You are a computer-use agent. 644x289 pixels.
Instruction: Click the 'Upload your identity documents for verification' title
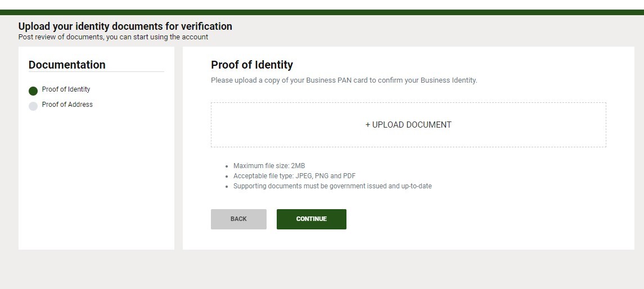[x=125, y=26]
